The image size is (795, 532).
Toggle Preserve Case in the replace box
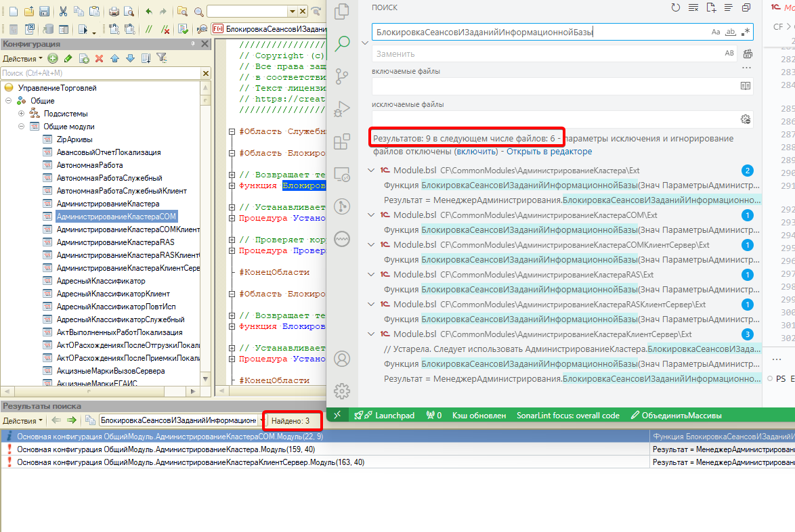click(729, 53)
